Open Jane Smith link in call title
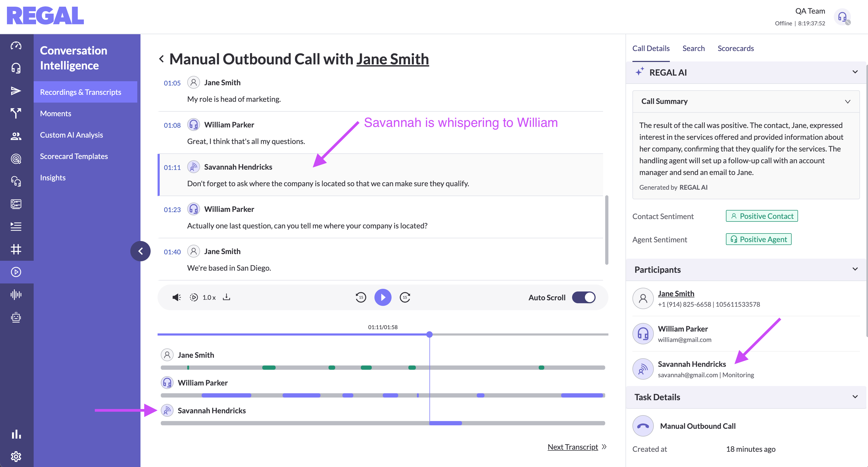 [393, 59]
